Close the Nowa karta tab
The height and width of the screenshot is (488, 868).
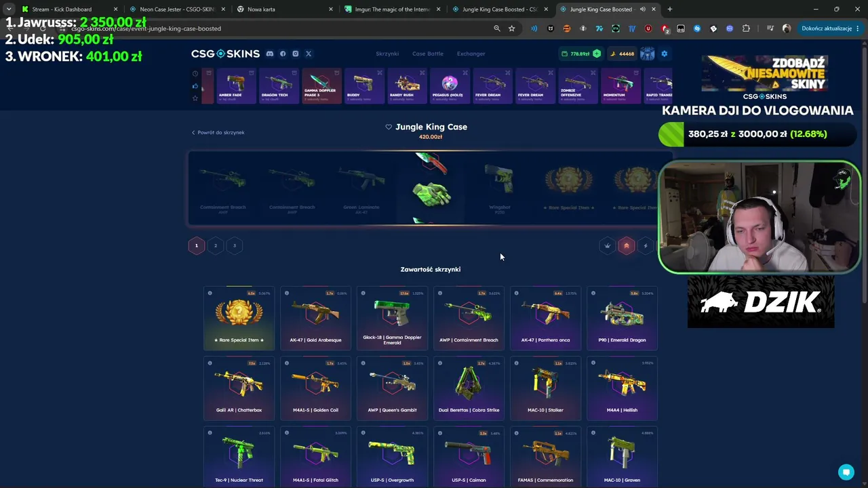coord(331,9)
